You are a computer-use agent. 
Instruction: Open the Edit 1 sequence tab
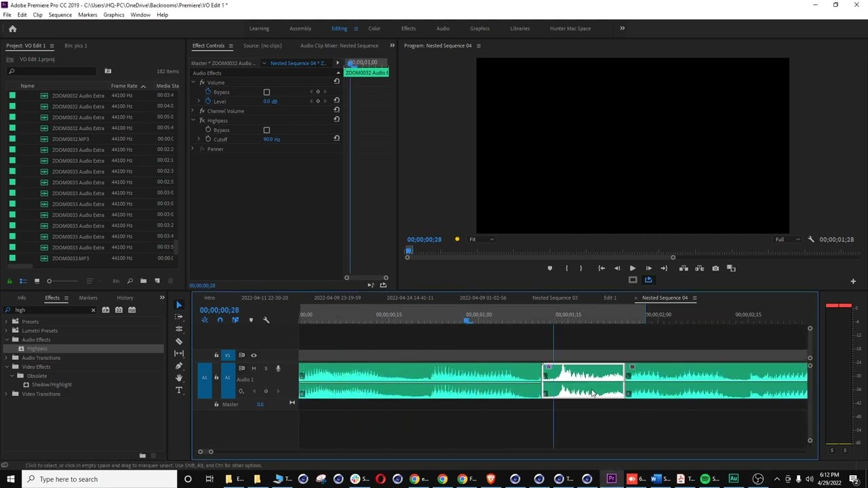point(610,298)
